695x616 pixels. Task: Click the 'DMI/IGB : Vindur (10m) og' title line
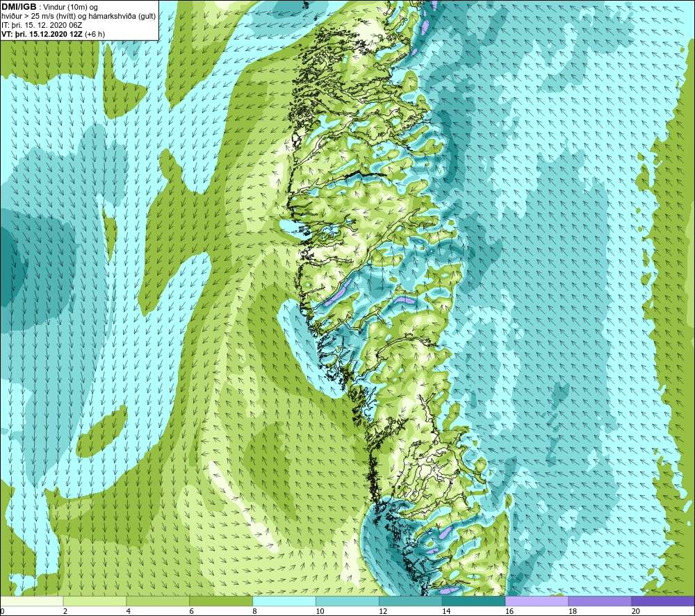49,7
